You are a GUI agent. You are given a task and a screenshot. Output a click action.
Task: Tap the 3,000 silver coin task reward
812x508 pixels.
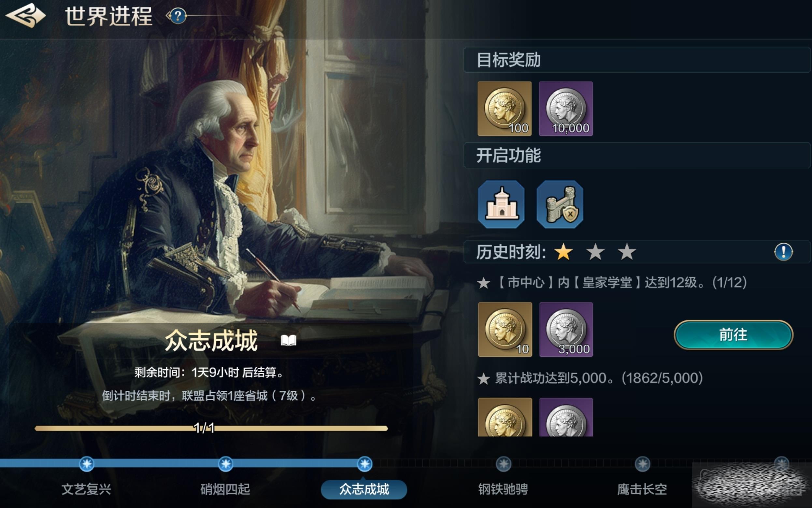click(x=566, y=330)
